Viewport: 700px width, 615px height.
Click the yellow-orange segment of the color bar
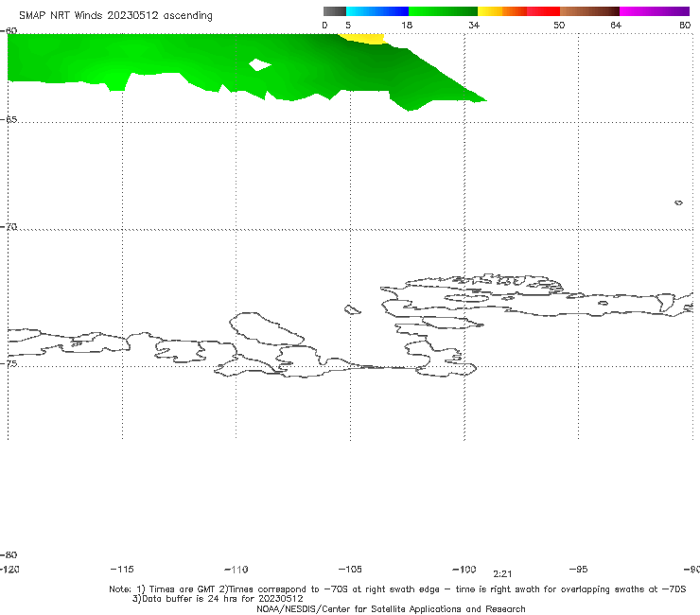pos(502,11)
